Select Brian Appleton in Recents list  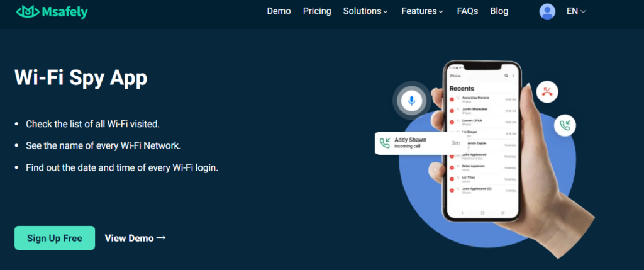point(482,167)
